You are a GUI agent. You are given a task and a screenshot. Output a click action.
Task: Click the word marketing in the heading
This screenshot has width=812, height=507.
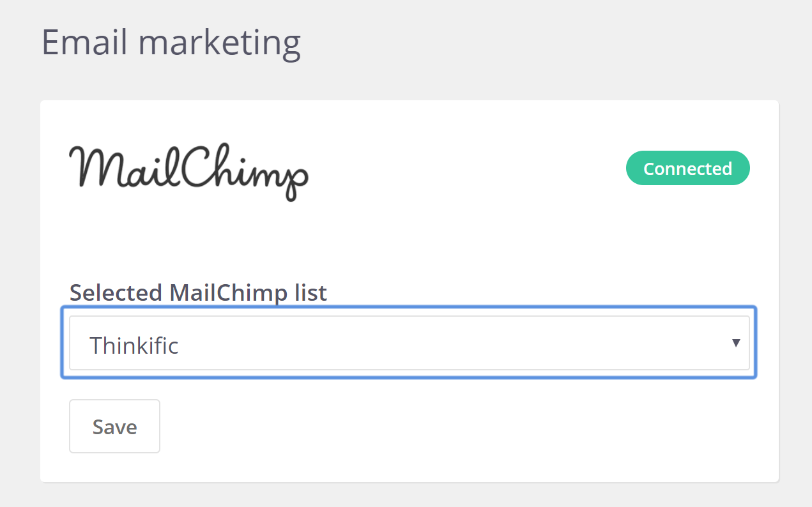click(x=219, y=45)
